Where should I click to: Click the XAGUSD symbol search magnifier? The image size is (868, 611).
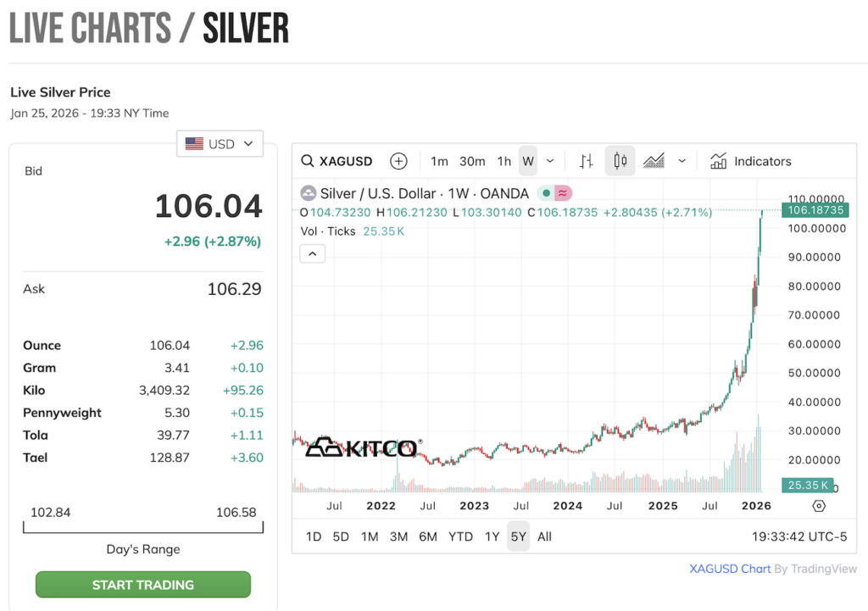coord(309,161)
